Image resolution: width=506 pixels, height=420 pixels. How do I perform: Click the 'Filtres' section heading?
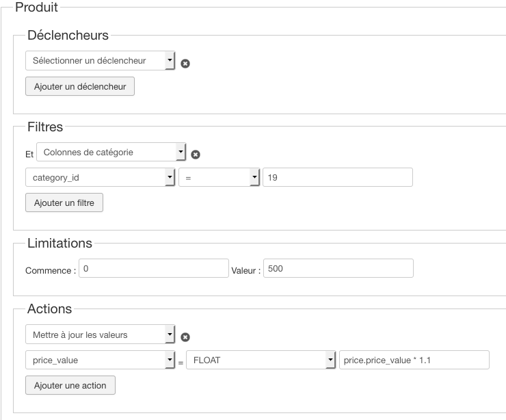click(x=45, y=127)
